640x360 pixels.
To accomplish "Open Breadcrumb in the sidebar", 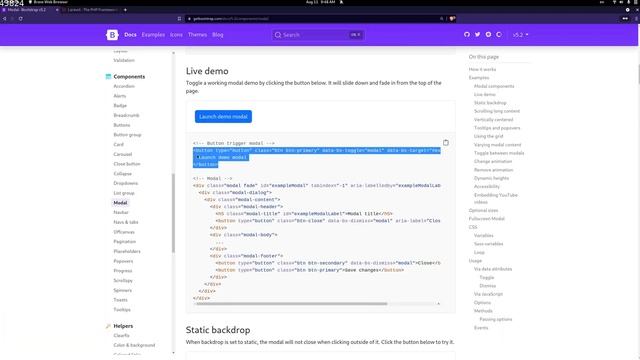I will tap(127, 116).
